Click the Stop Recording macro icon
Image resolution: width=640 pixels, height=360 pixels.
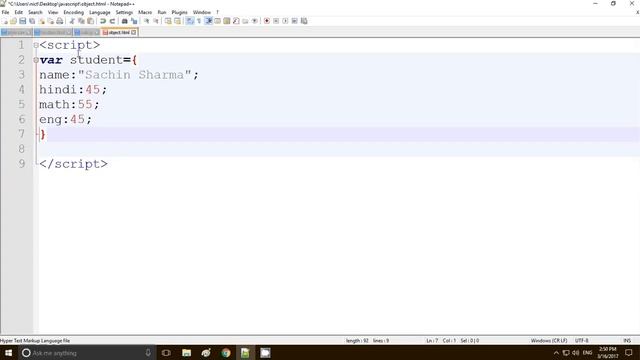pyautogui.click(x=276, y=21)
